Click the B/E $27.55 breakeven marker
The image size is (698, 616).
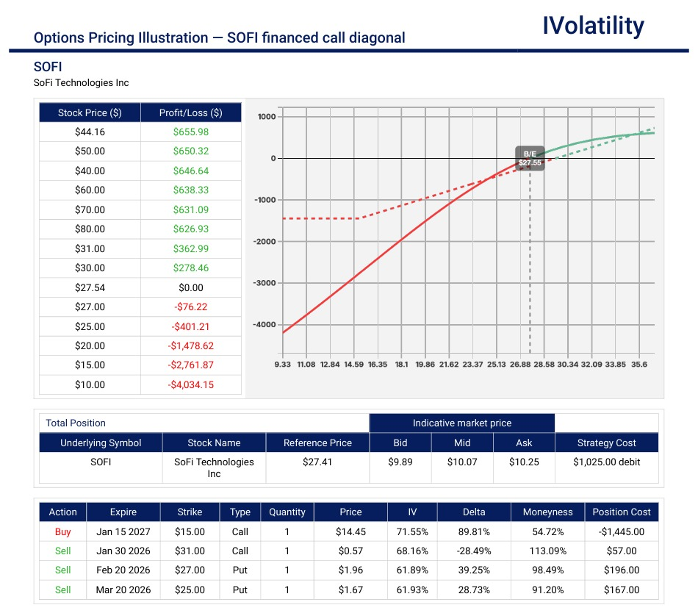[530, 158]
